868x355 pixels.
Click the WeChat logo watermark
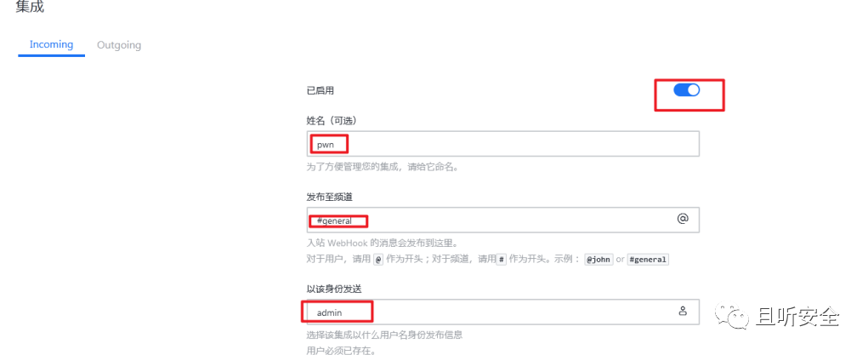coord(731,317)
